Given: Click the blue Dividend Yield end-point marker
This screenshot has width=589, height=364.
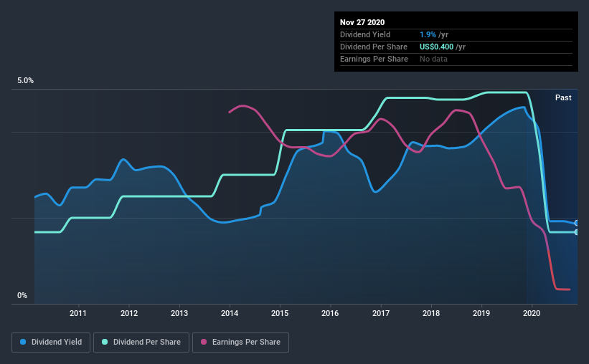Looking at the screenshot, I should [577, 223].
